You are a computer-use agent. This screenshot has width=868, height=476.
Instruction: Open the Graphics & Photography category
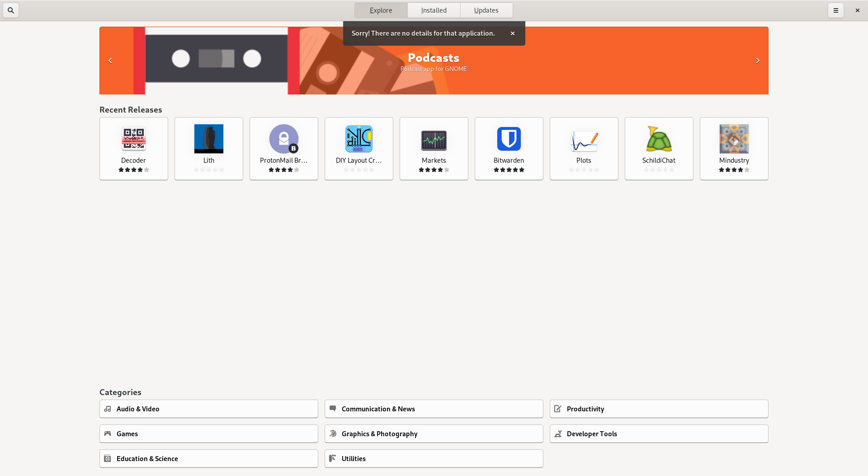point(434,434)
